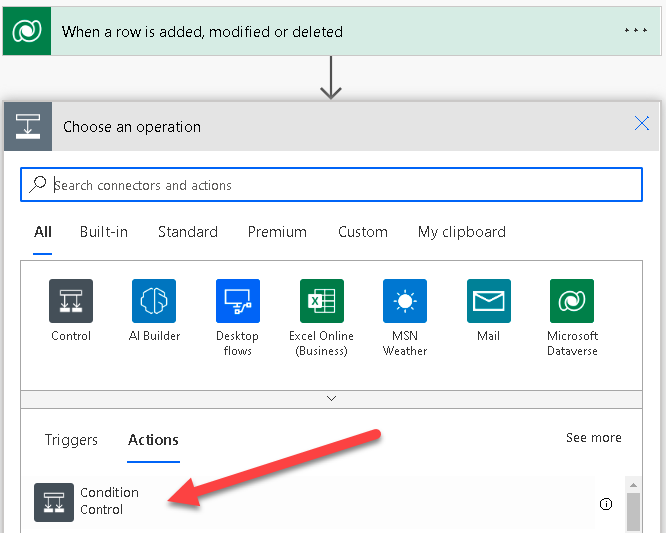Open the Microsoft Dataverse connector
This screenshot has width=666, height=533.
pos(572,301)
